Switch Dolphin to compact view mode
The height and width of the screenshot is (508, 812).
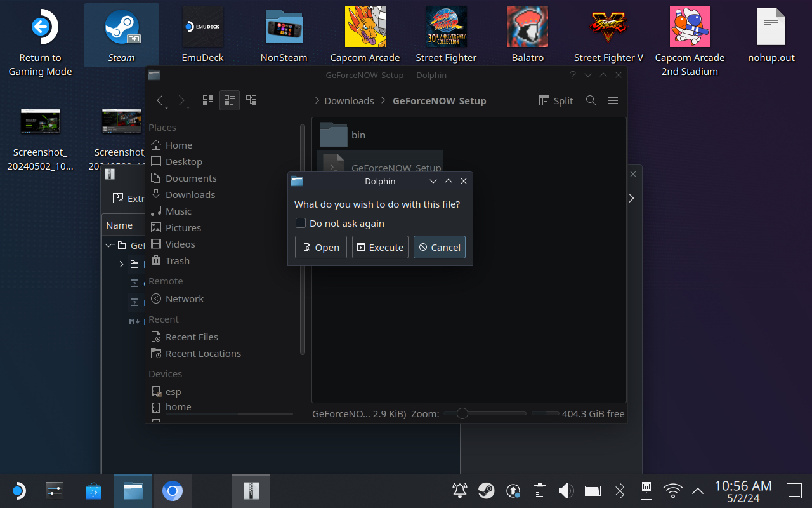[230, 100]
